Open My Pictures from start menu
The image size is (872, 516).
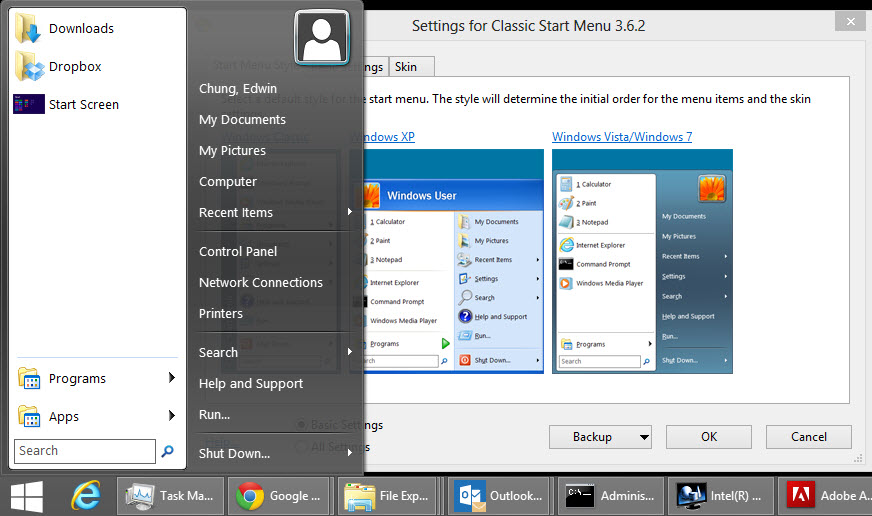click(232, 151)
